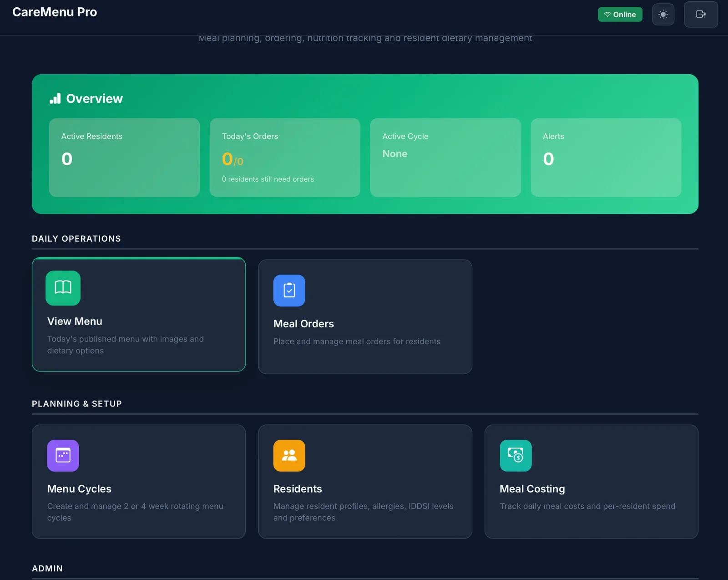Click the orange Residents people icon
The image size is (728, 580).
[x=289, y=455]
